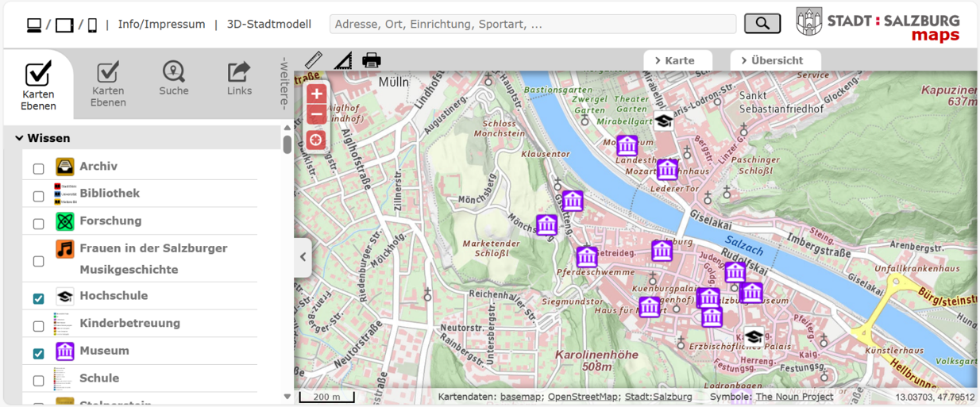
Task: Open the 3D-Stadtmodell link
Action: click(x=269, y=25)
